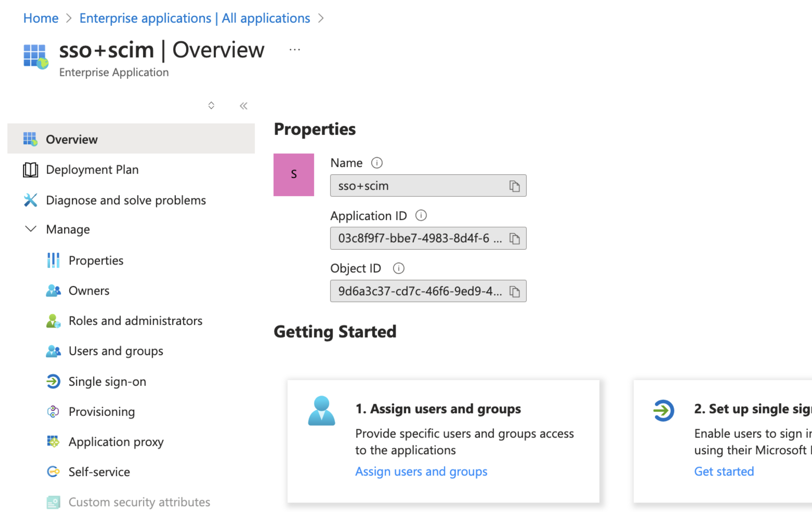
Task: Show info tooltip for Object ID
Action: 399,268
